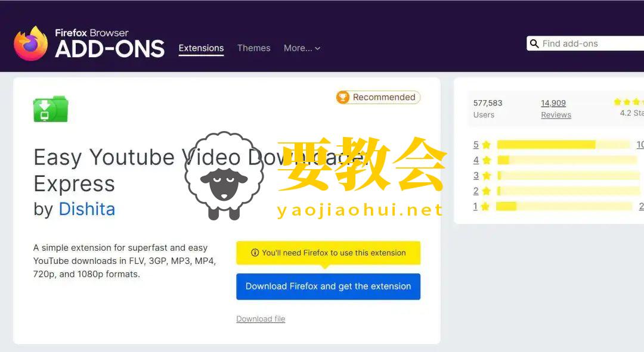
Task: Click the 4.2 Stars rating text
Action: (x=631, y=113)
